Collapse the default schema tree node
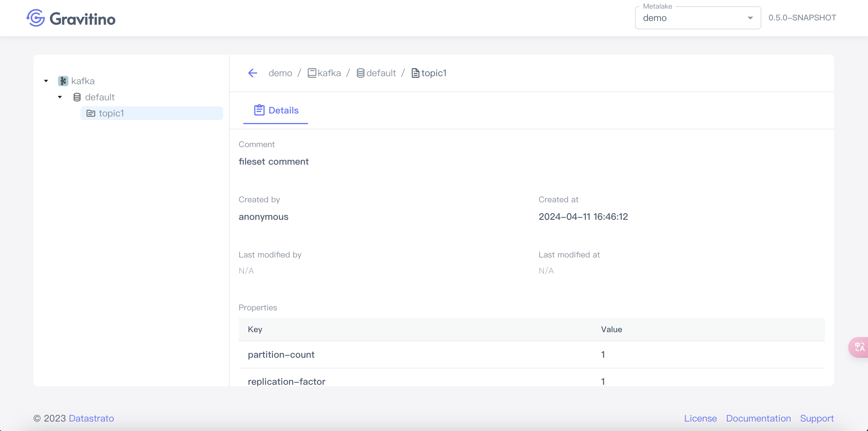The image size is (868, 431). tap(60, 97)
